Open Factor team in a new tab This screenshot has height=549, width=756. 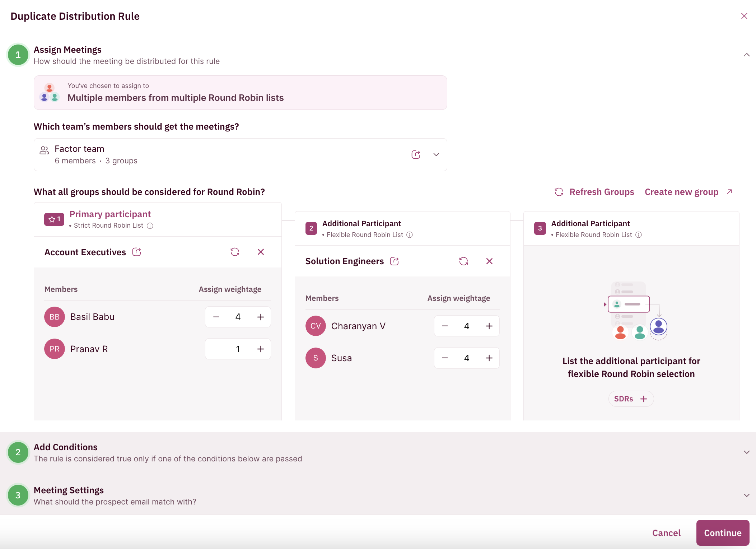pyautogui.click(x=416, y=154)
